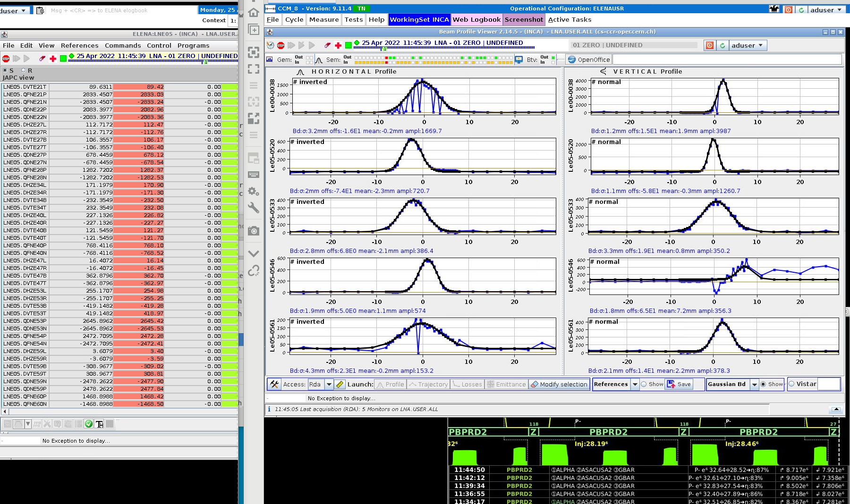Click the green checkmark icon in bottom toolbar
850x504 pixels.
tap(88, 424)
